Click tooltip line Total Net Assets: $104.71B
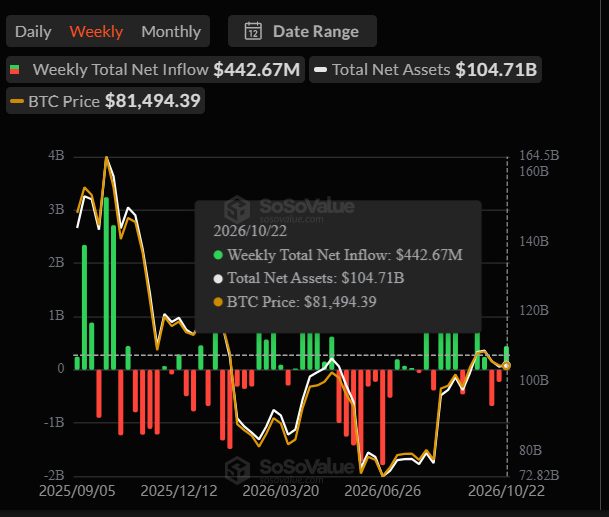Viewport: 609px width, 517px height. coord(309,278)
